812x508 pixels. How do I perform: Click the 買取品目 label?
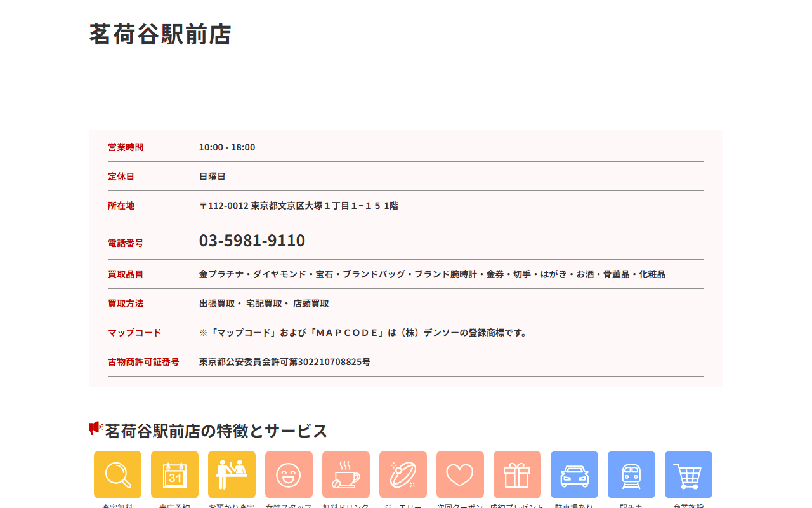(x=126, y=274)
